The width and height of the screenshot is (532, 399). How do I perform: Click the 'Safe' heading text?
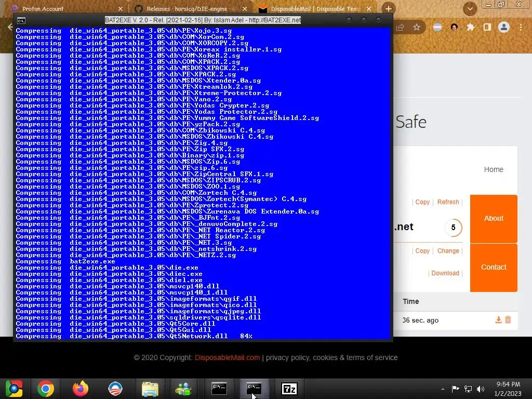411,122
